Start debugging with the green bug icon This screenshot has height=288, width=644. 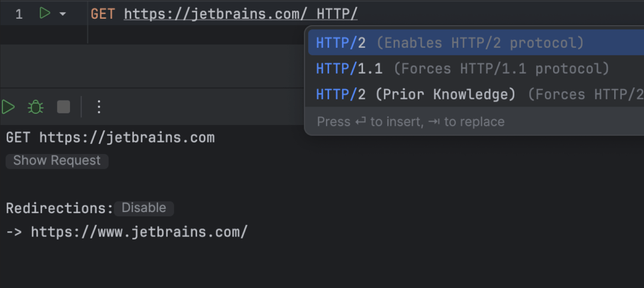(35, 107)
